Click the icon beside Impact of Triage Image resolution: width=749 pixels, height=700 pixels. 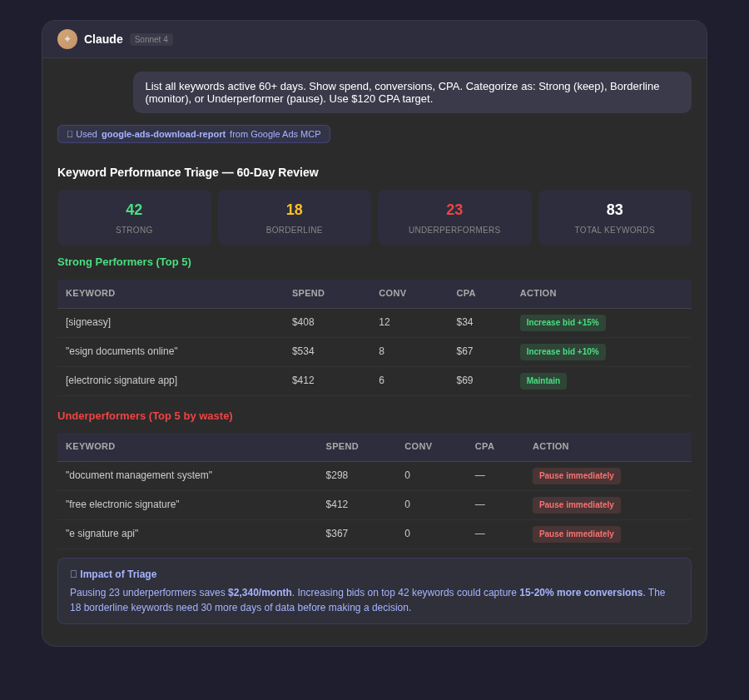pos(73,574)
